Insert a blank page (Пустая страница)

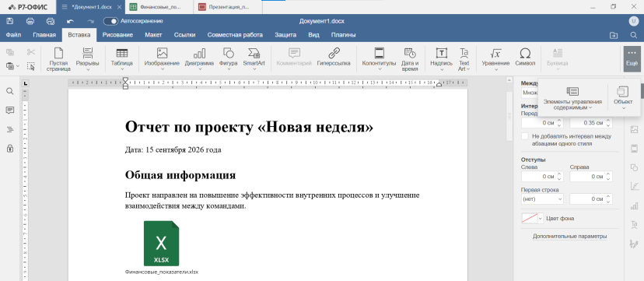point(58,60)
